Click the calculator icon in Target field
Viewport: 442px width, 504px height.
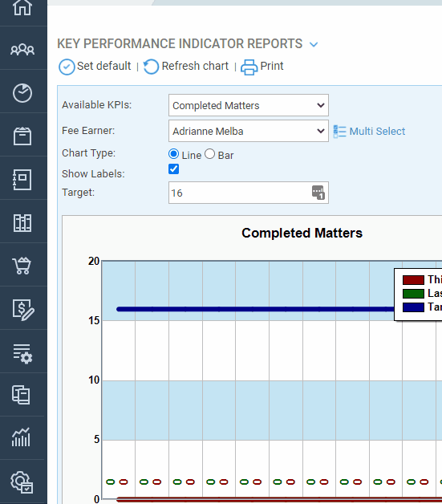click(x=318, y=193)
